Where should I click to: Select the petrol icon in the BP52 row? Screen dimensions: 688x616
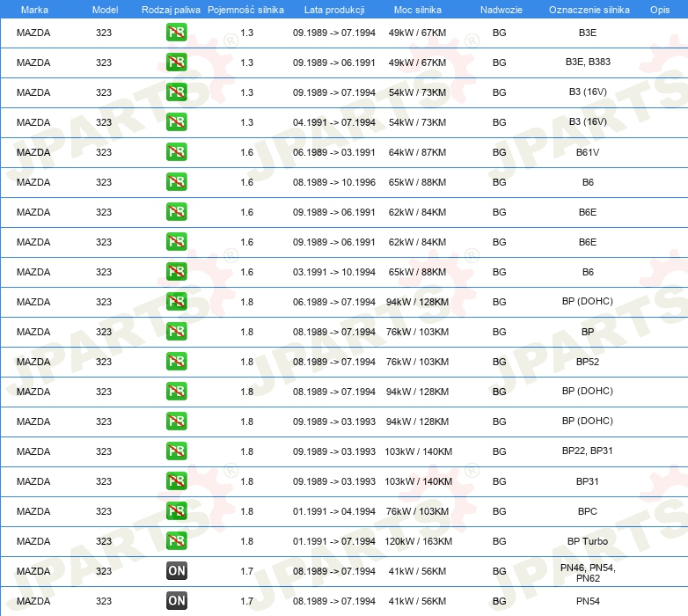coord(176,362)
